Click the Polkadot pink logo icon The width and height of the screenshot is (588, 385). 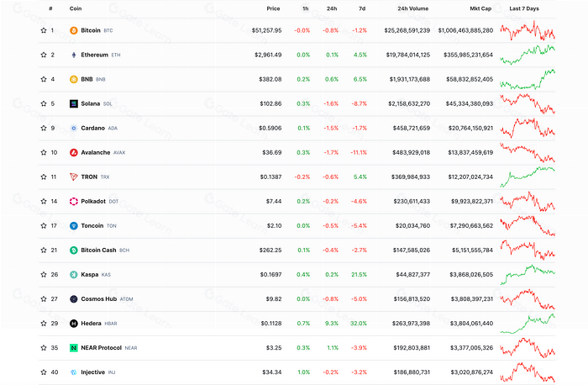[74, 201]
